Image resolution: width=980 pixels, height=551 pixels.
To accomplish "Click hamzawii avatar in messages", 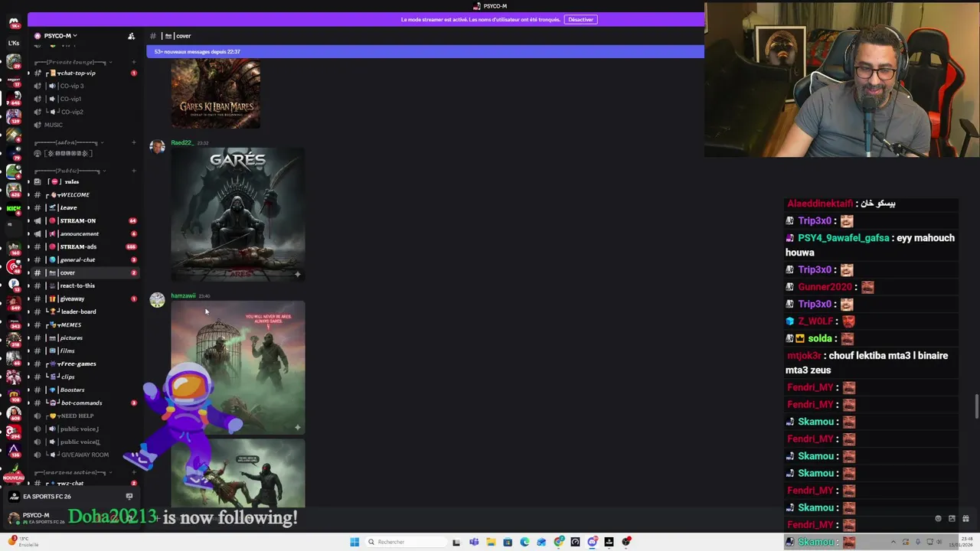I will (157, 300).
